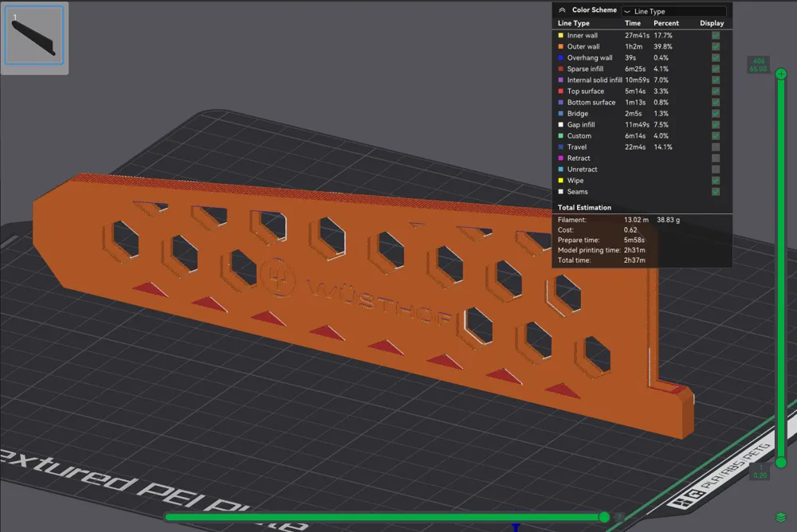
Task: Hide Outer wall lines via its checkbox
Action: point(716,47)
